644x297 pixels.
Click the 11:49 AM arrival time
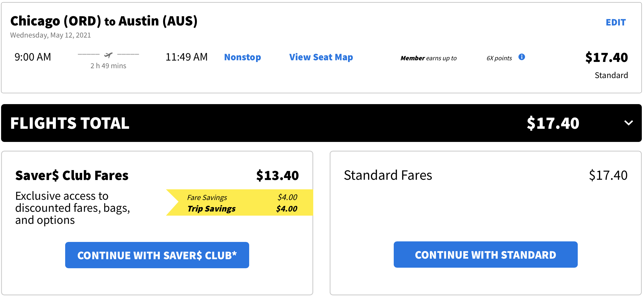pos(186,57)
